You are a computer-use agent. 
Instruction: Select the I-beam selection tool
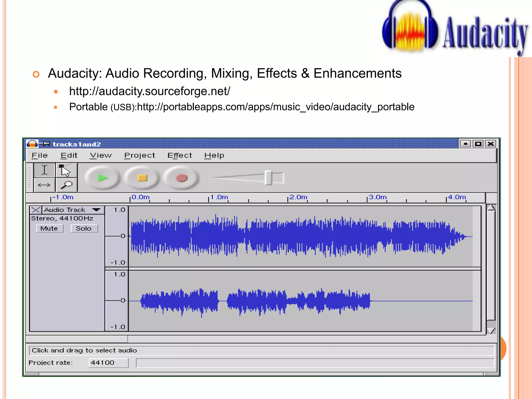[x=44, y=170]
